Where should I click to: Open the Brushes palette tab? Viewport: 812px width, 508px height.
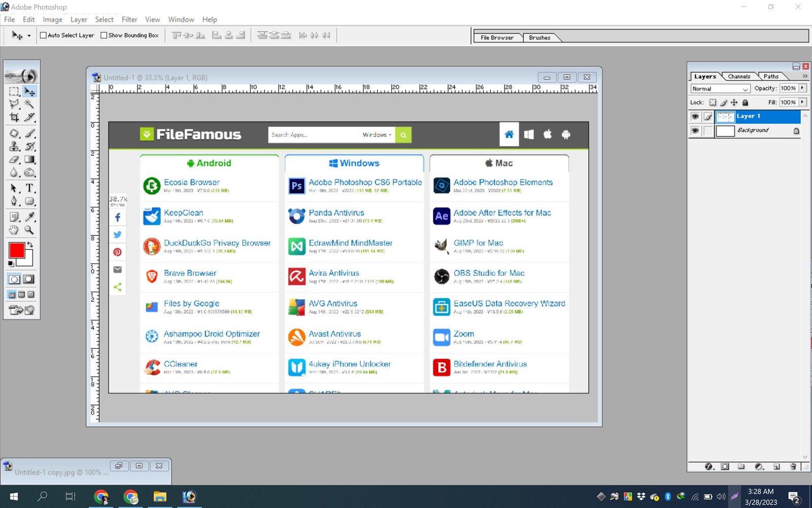[539, 38]
